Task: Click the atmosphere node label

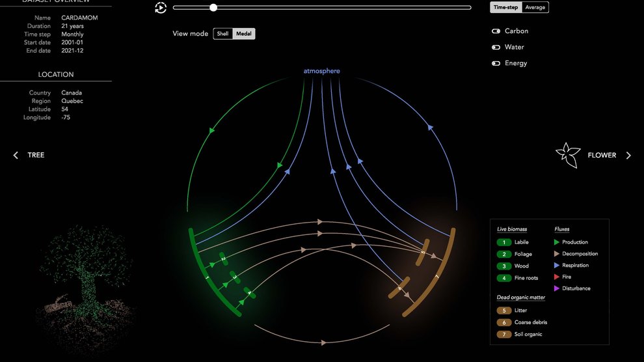Action: 321,71
